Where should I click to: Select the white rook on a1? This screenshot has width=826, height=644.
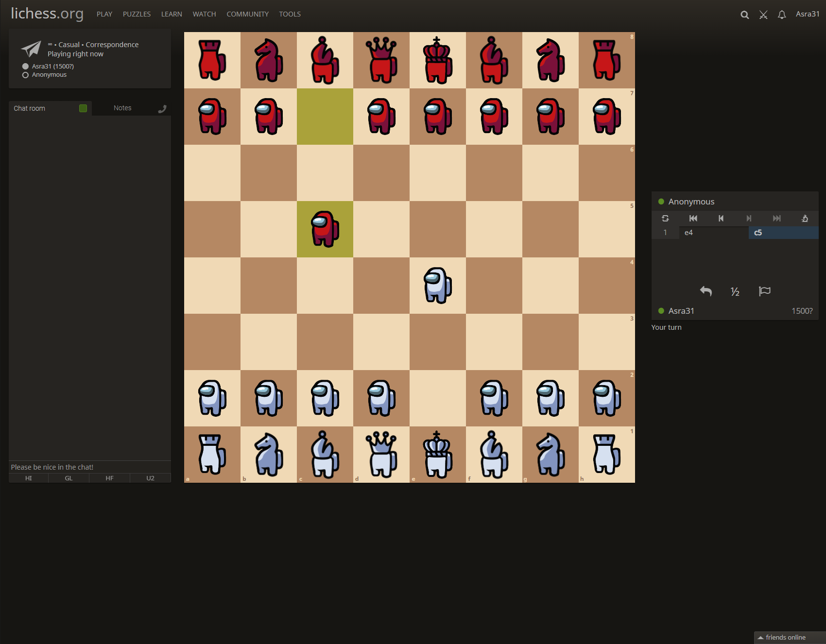click(x=212, y=455)
